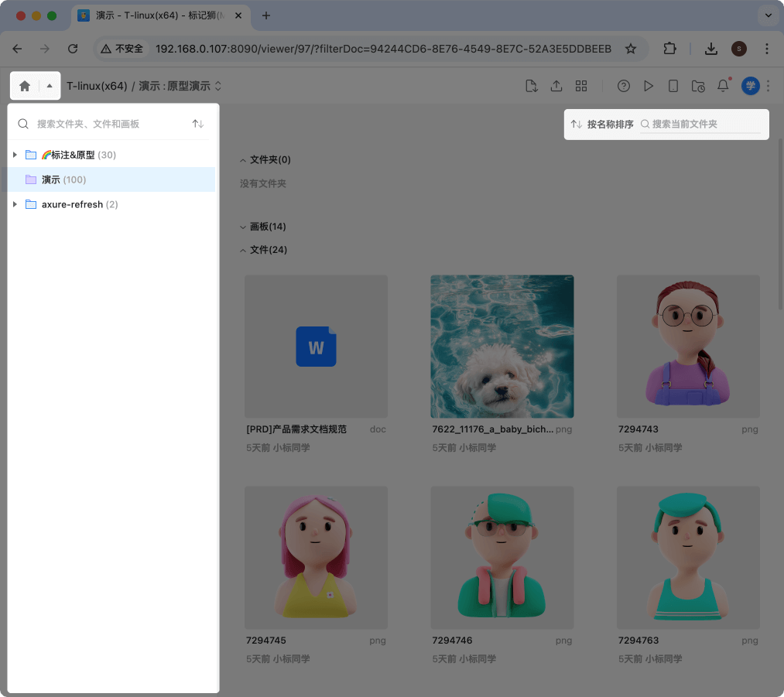Click the home icon in the toolbar
784x697 pixels.
click(25, 86)
